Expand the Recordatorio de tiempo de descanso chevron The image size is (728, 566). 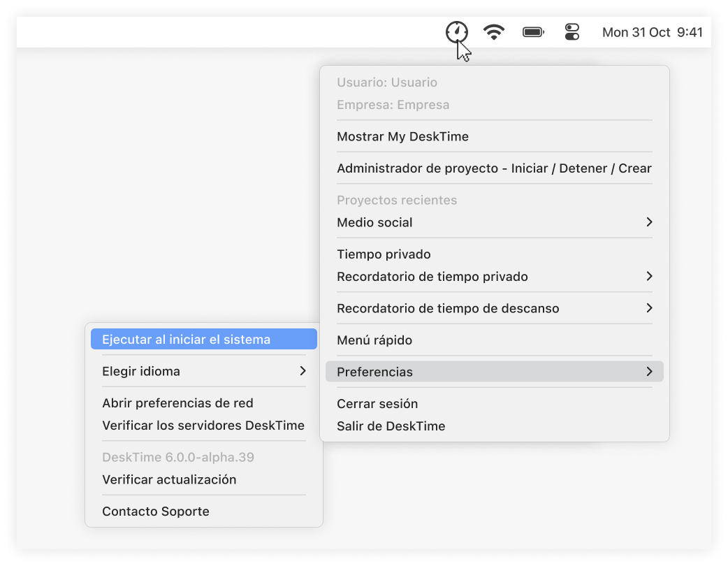(650, 308)
